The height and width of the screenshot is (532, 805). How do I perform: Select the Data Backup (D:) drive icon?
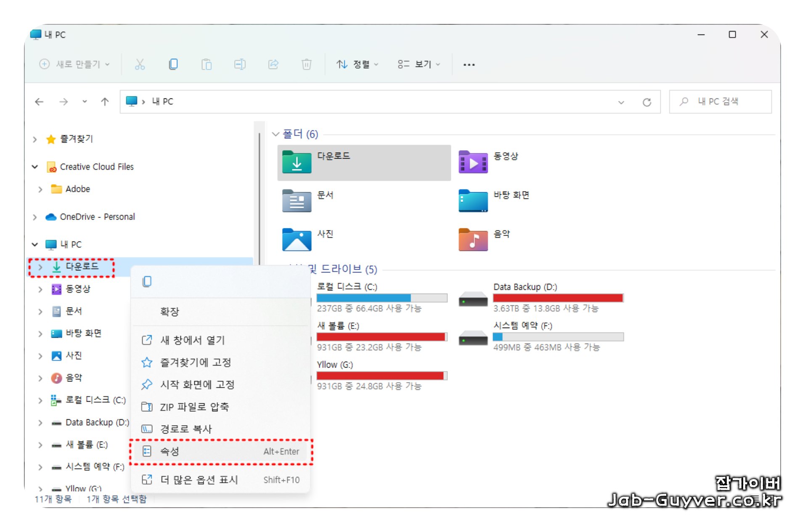473,299
